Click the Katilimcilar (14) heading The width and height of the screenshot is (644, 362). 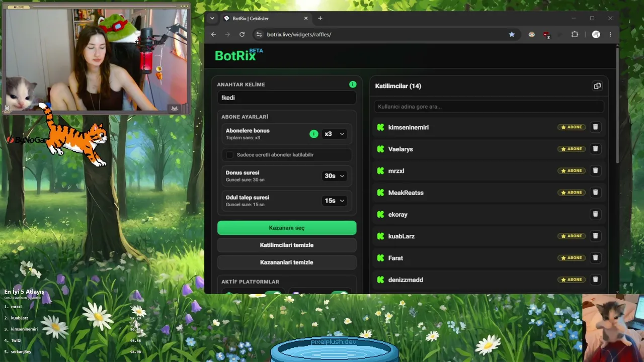click(x=398, y=86)
